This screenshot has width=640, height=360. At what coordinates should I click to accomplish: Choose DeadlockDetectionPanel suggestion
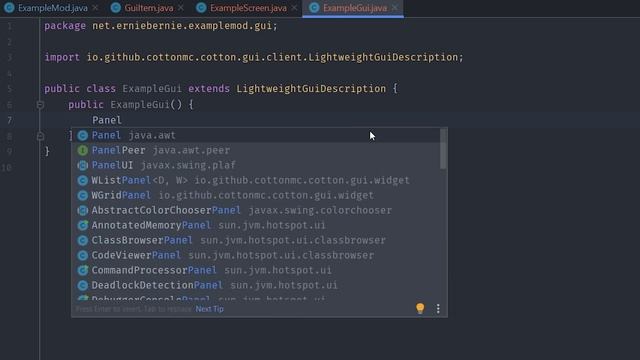pyautogui.click(x=256, y=285)
